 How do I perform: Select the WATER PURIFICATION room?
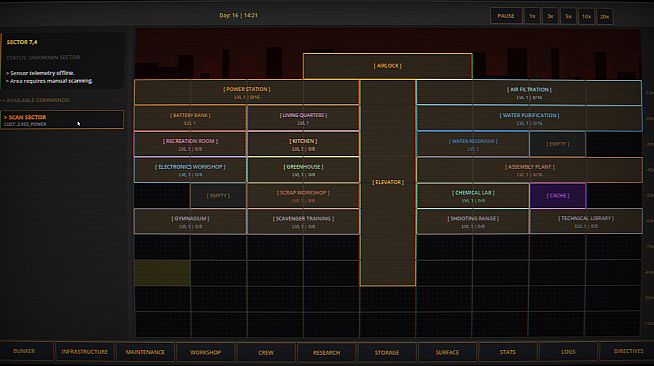[x=529, y=118]
